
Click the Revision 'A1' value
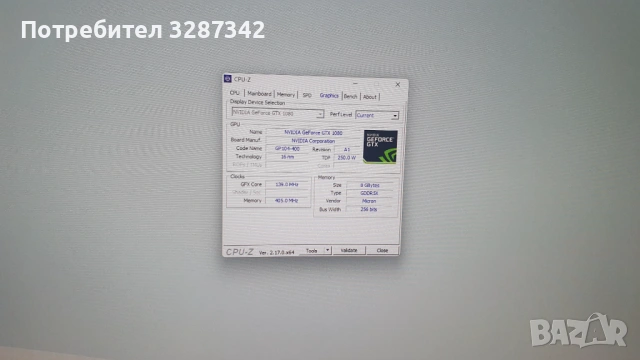tap(347, 150)
